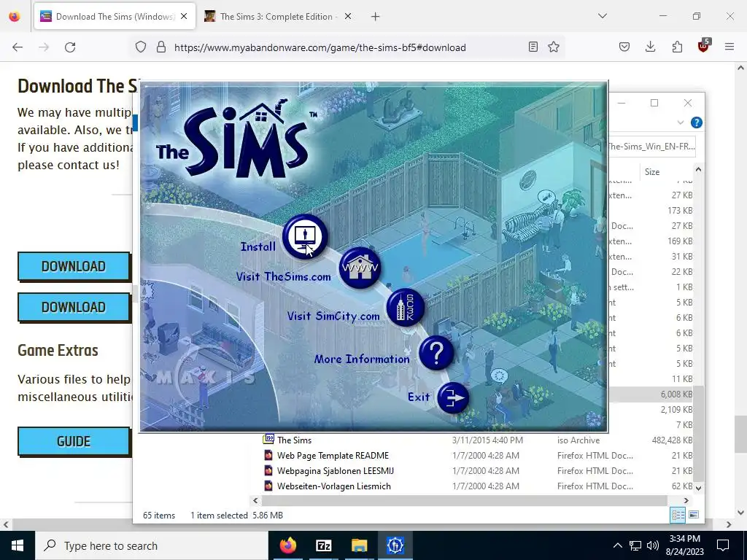Go back with Firefox back arrow
This screenshot has width=747, height=560.
coord(18,47)
